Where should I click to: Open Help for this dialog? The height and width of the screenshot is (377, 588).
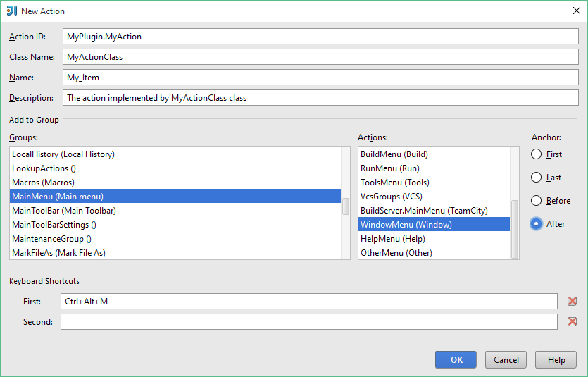(x=556, y=360)
